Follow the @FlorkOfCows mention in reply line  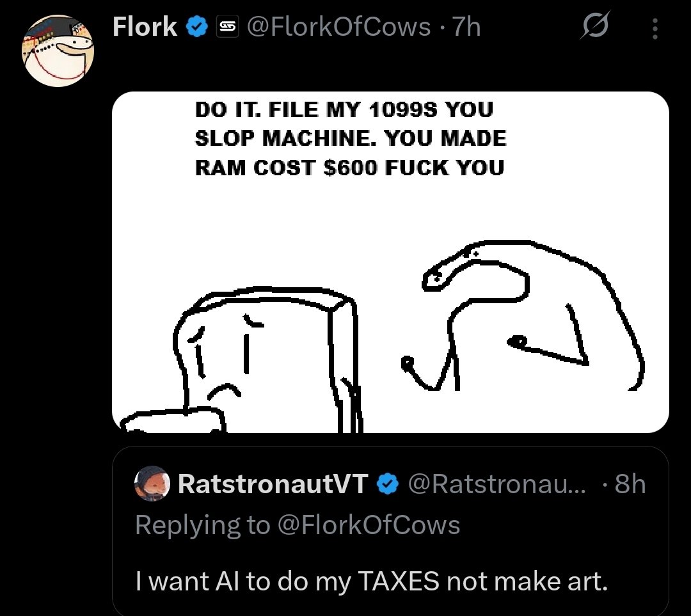point(369,525)
